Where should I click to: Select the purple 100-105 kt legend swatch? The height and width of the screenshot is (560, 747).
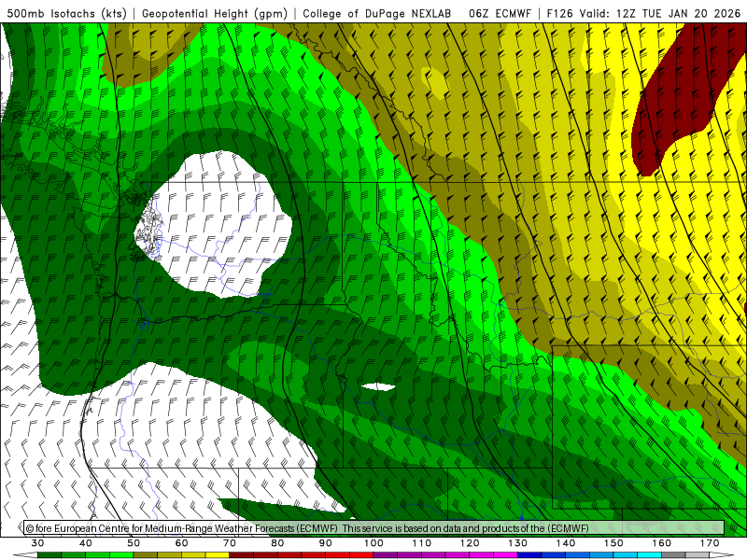click(386, 555)
